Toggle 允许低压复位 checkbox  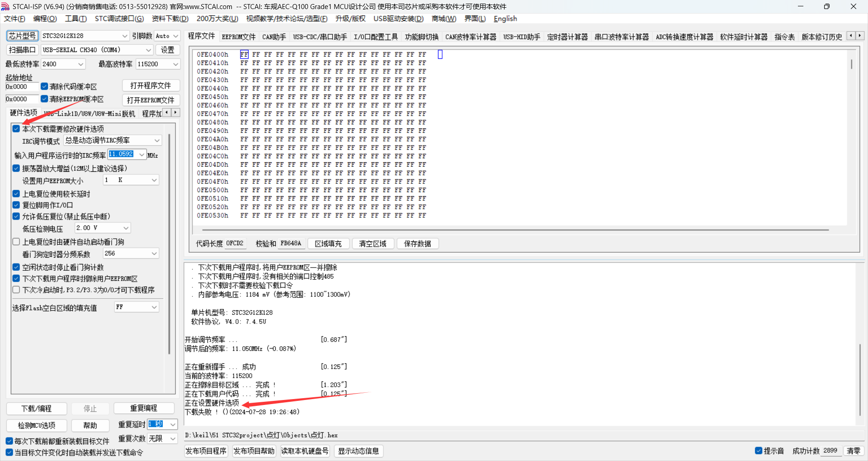16,216
